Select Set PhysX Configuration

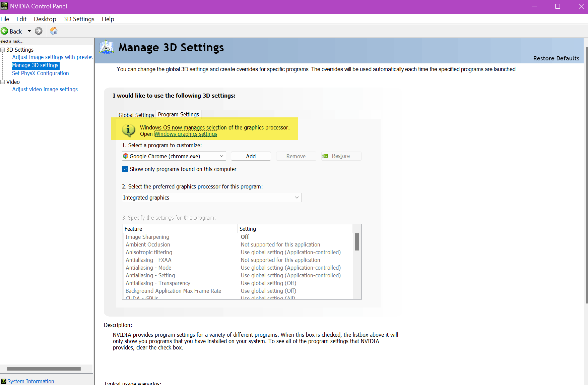point(41,73)
